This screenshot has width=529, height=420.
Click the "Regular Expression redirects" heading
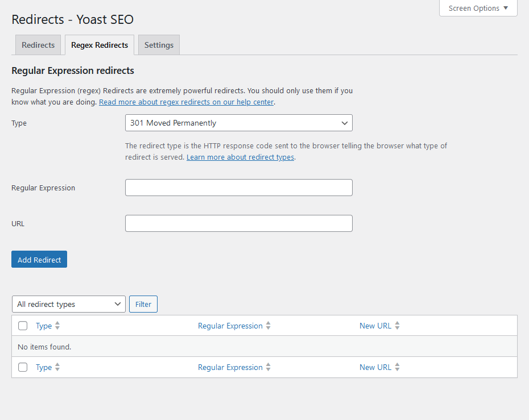(73, 70)
